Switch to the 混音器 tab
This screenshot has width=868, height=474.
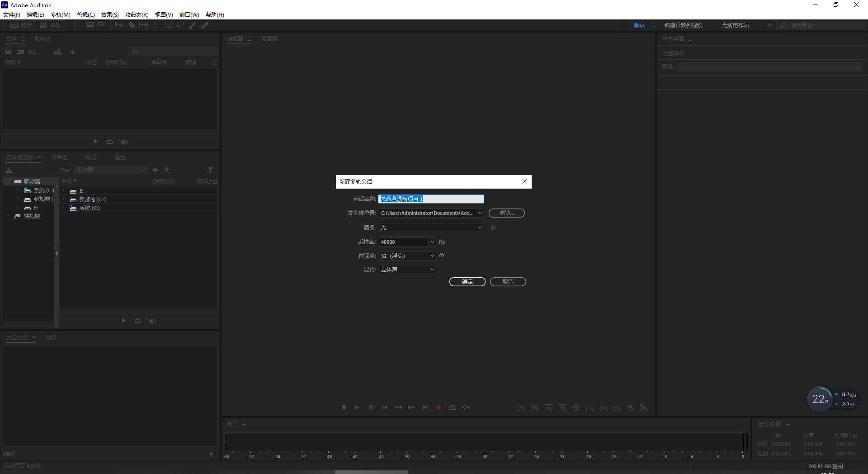pos(270,39)
